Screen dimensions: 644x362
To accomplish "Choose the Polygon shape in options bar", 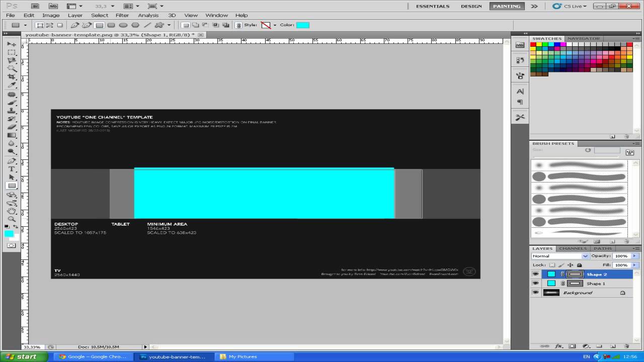I will click(x=135, y=25).
